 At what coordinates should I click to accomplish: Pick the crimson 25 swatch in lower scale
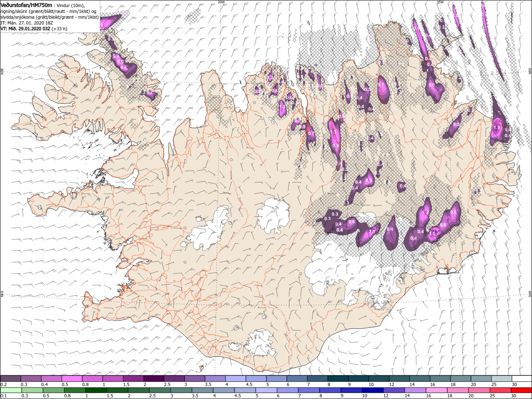(x=500, y=390)
